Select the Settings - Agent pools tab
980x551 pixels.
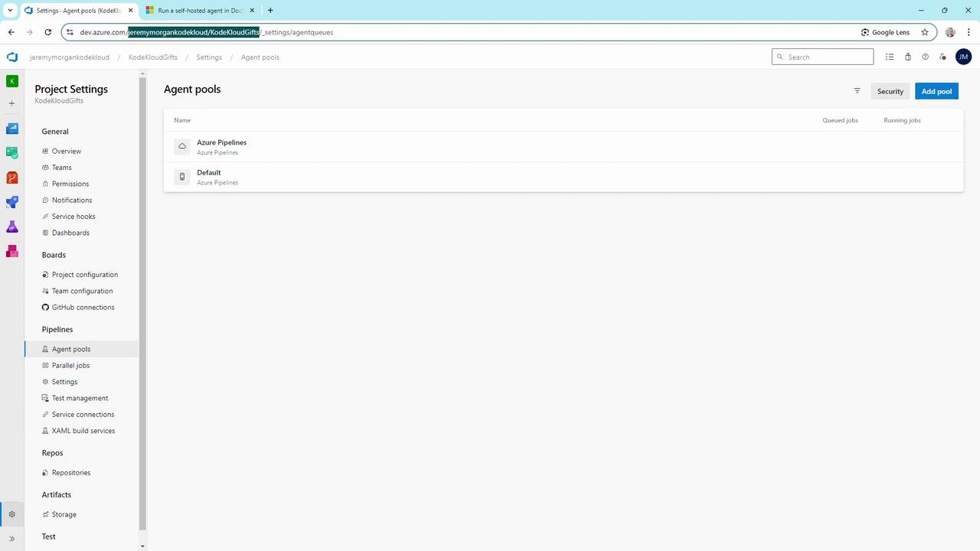tap(79, 11)
